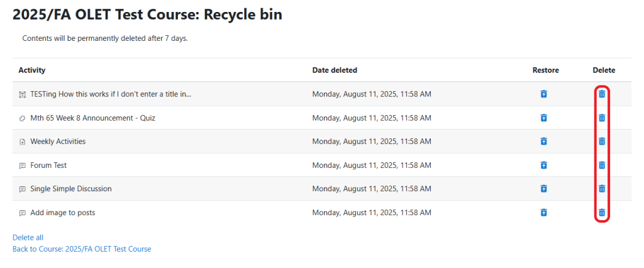Click the Activity column header
644x268 pixels.
click(x=32, y=70)
